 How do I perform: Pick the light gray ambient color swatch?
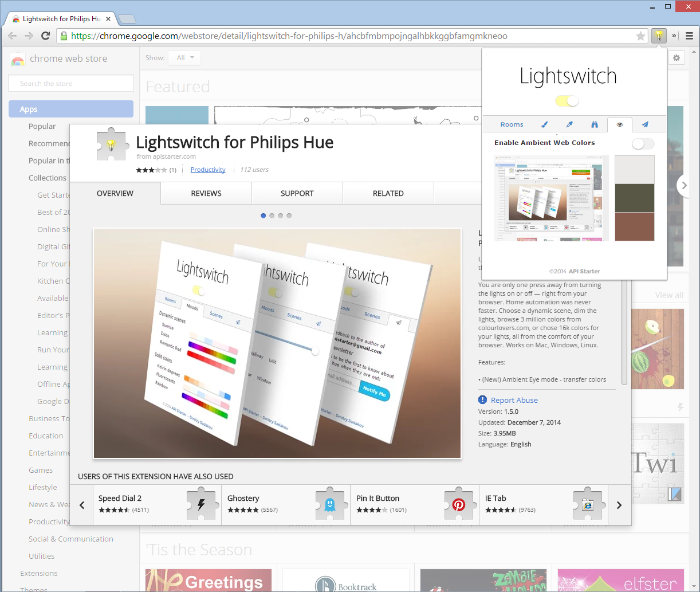point(634,170)
